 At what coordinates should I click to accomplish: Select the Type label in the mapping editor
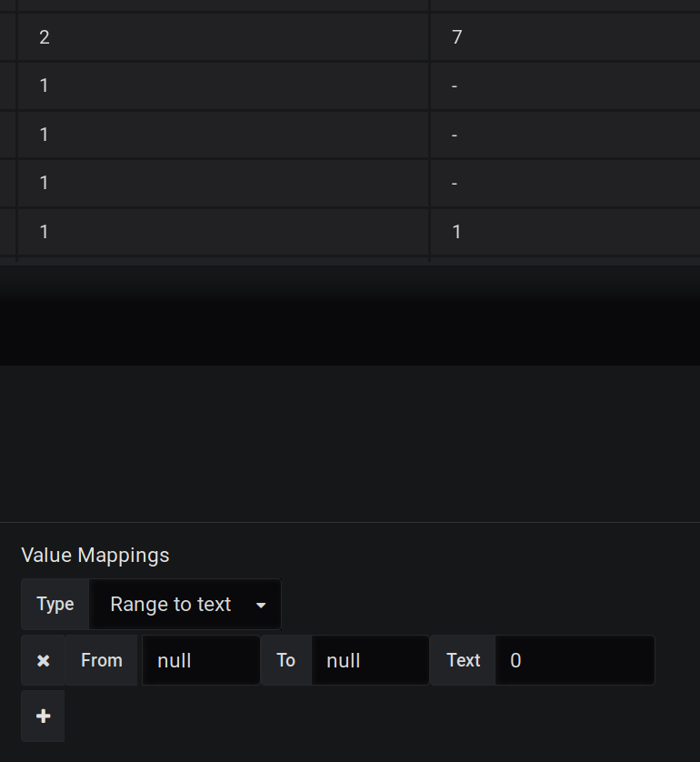[55, 604]
